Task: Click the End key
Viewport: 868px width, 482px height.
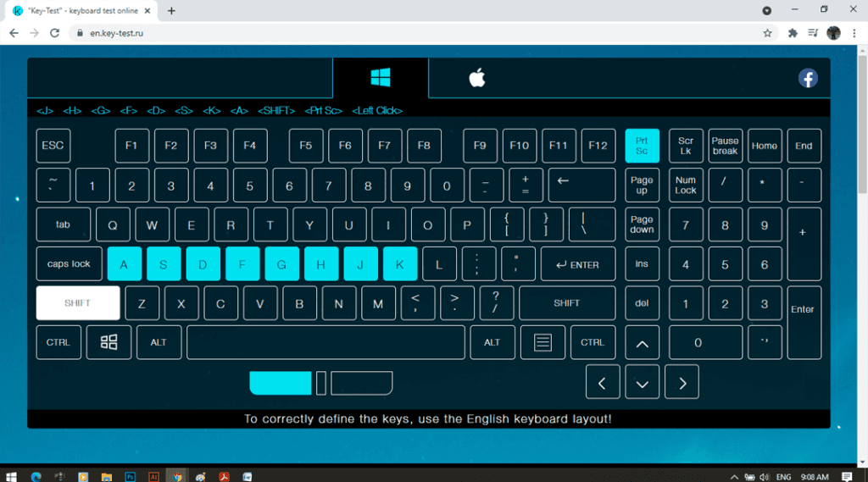Action: click(804, 146)
